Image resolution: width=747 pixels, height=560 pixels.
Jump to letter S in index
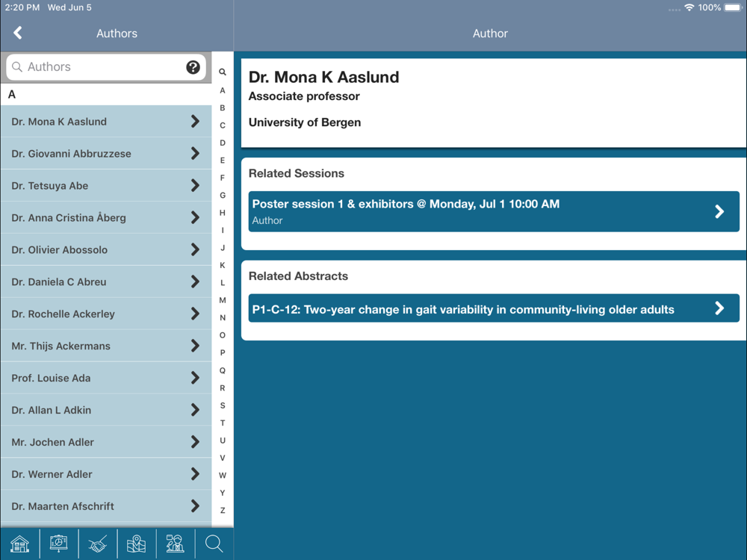coord(223,405)
